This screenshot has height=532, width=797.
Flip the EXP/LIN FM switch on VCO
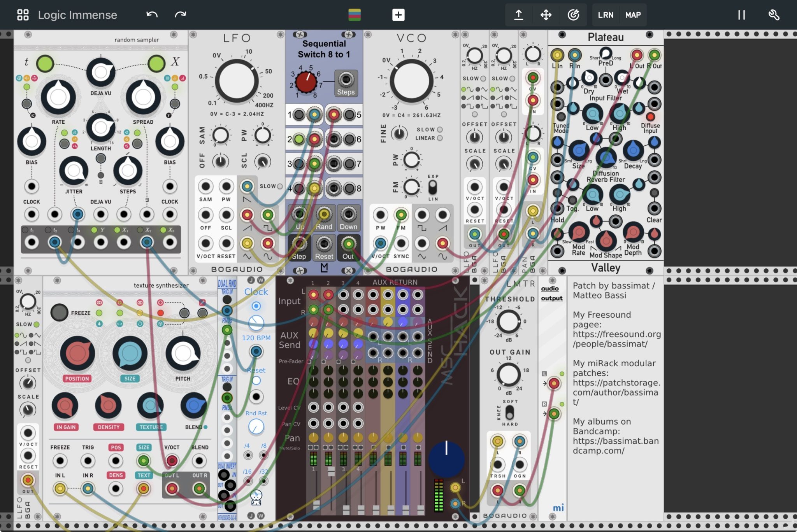(x=432, y=188)
